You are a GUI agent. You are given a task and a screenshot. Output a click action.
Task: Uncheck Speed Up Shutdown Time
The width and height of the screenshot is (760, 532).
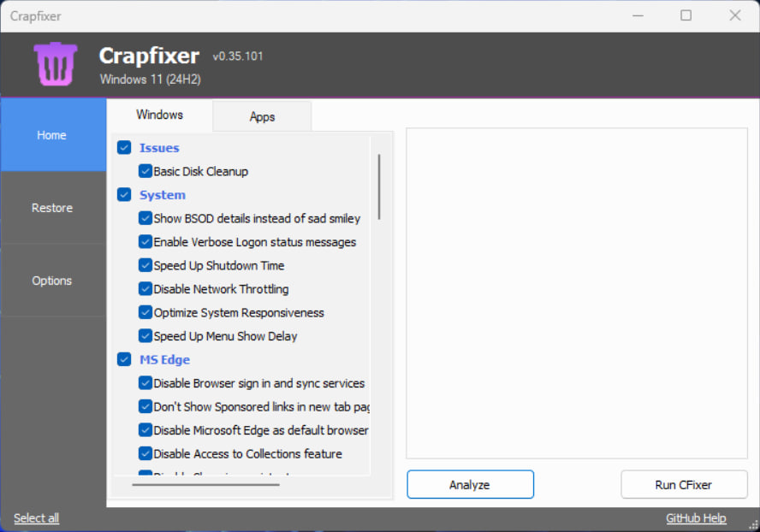[x=145, y=265]
